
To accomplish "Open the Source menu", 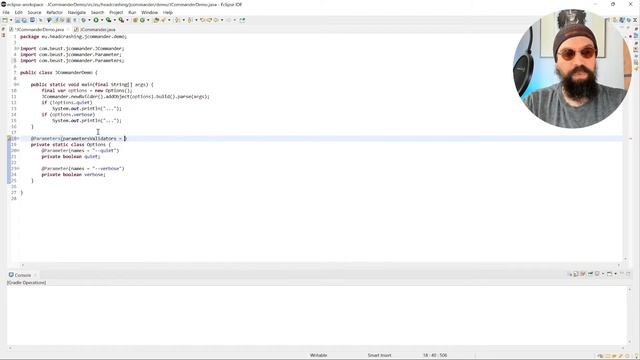I will 34,12.
